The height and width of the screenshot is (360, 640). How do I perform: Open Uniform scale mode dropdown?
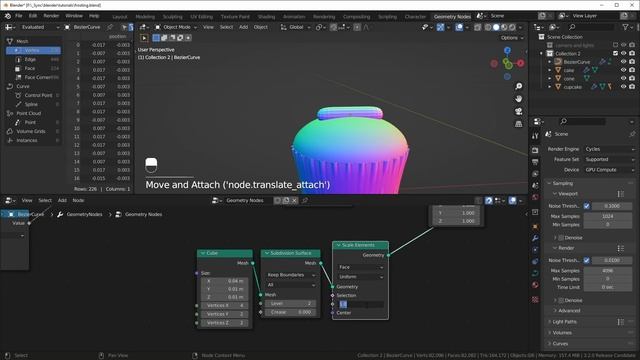click(361, 277)
